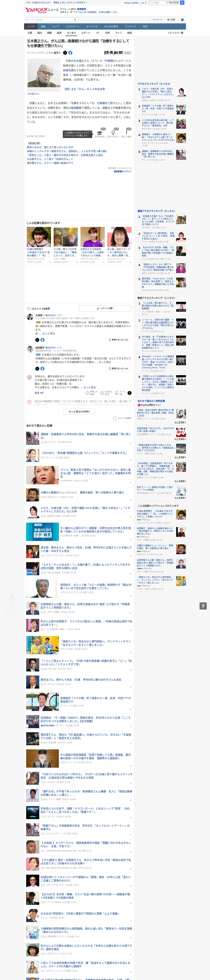Select the トップ main tab
The image size is (210, 980).
(31, 27)
